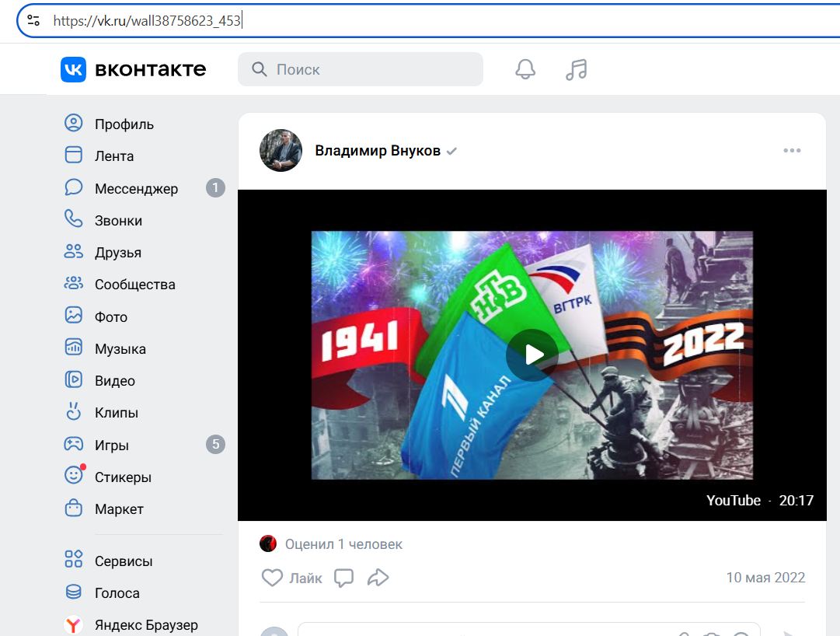Open Видео in the sidebar
840x636 pixels.
coord(115,381)
